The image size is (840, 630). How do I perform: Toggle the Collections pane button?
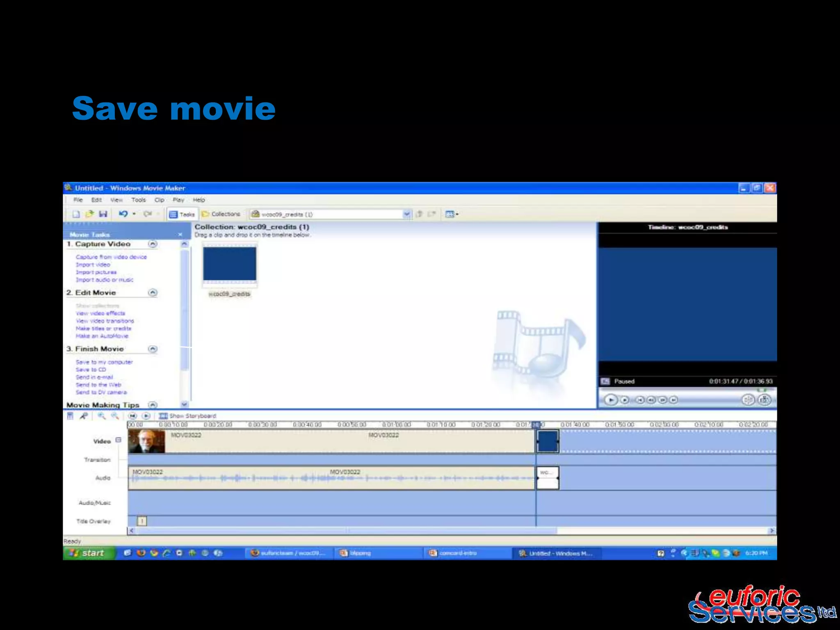[x=221, y=214]
